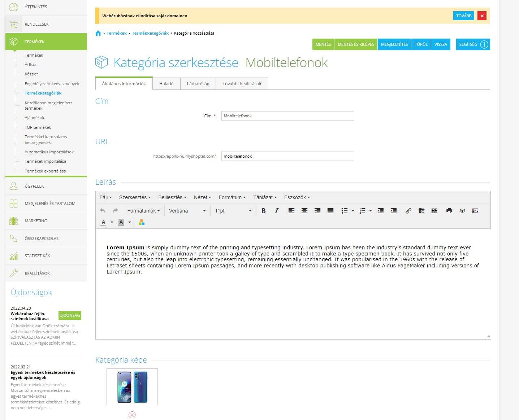Center-align the description text

[304, 211]
